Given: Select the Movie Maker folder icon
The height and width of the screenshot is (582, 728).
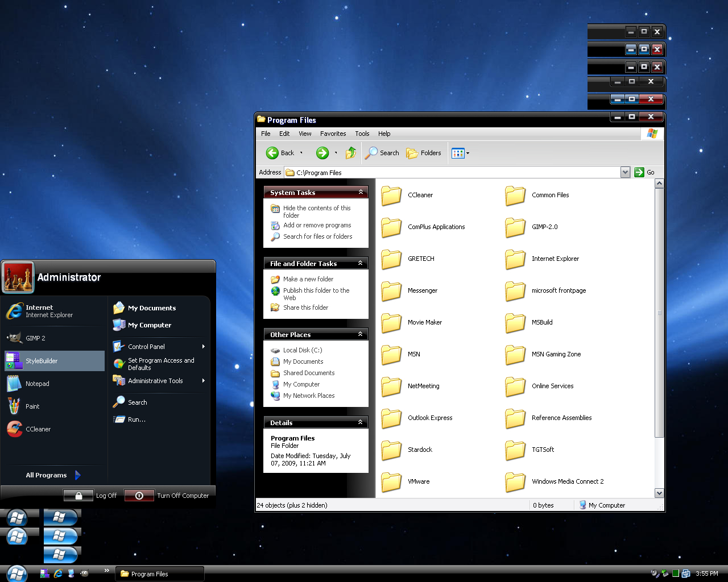Looking at the screenshot, I should coord(391,323).
